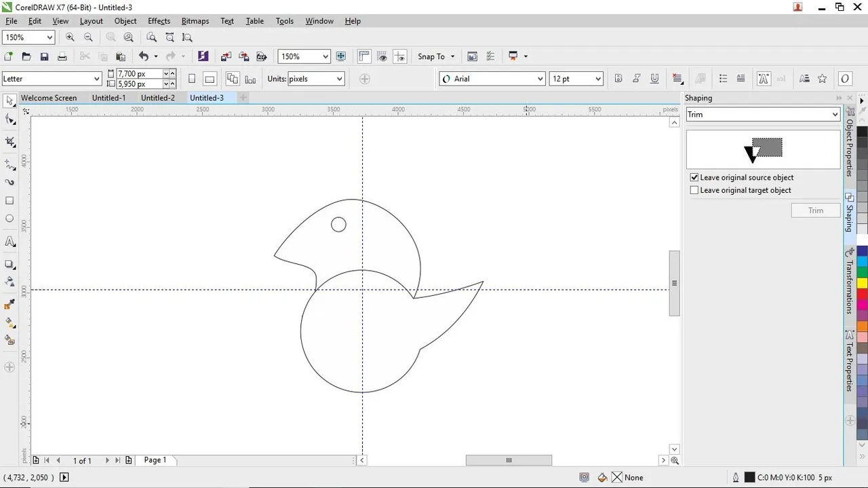Select the Transparency tool

[x=9, y=282]
